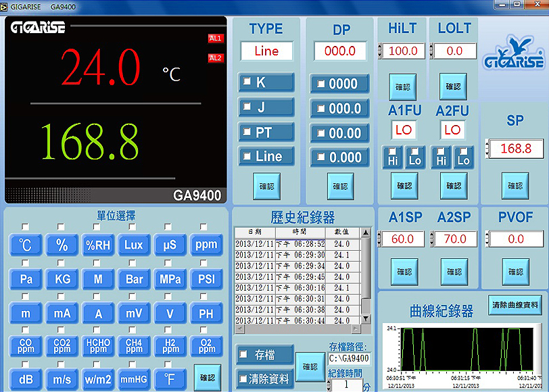Pick the dB unit button

[x=26, y=379]
